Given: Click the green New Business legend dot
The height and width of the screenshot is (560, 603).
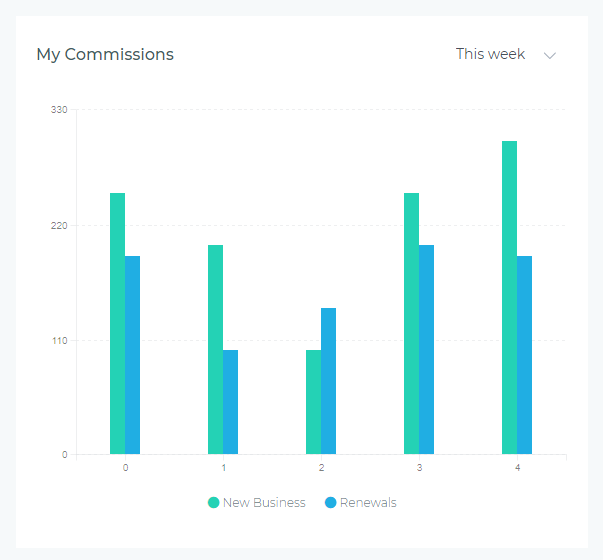Looking at the screenshot, I should click(214, 503).
